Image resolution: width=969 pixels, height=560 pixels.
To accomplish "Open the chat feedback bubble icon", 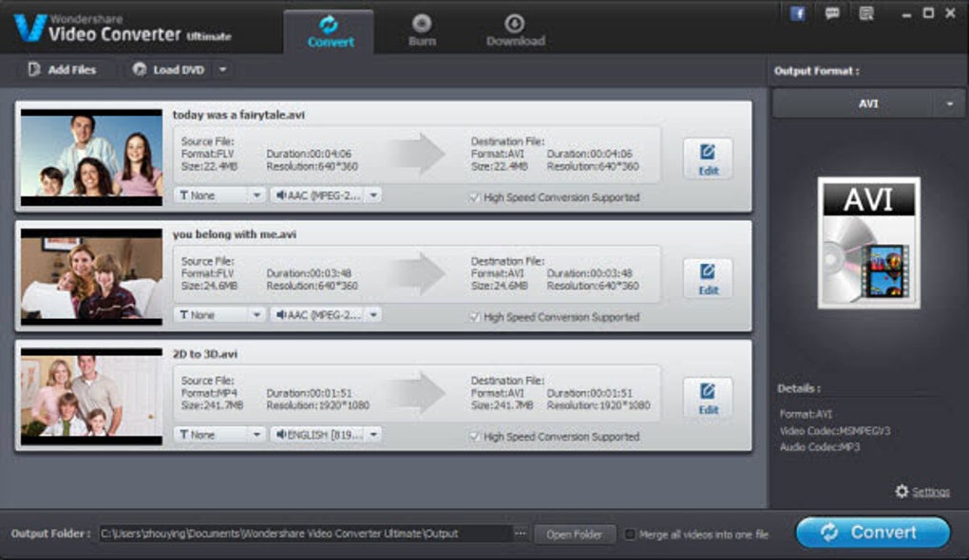I will click(x=832, y=13).
